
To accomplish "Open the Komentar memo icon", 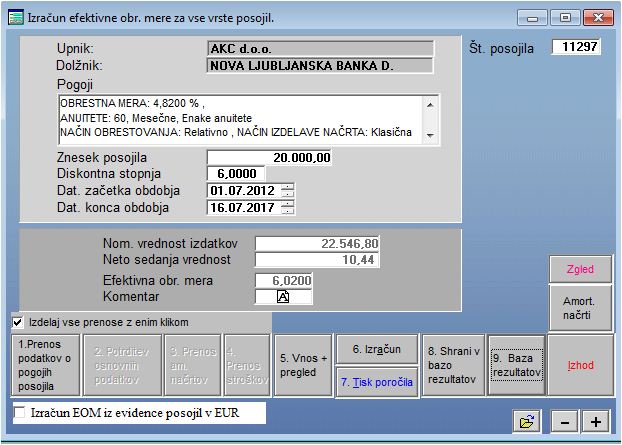I will [284, 297].
